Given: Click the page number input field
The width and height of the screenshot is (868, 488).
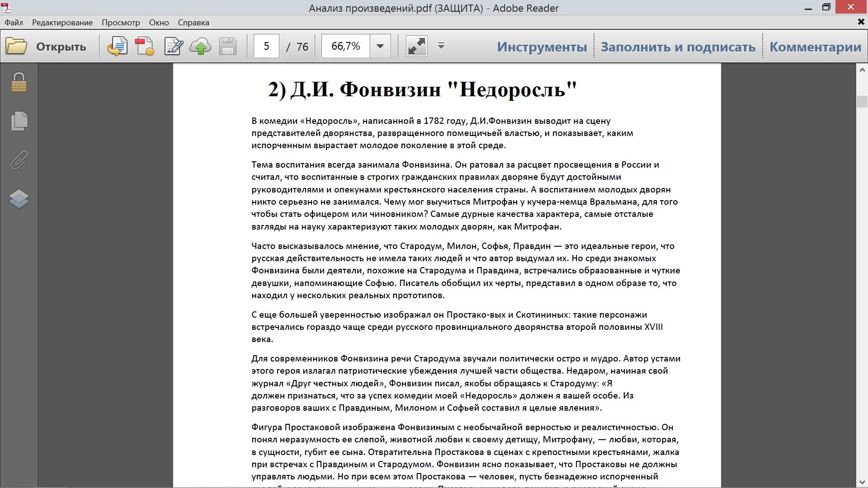Looking at the screenshot, I should (266, 46).
